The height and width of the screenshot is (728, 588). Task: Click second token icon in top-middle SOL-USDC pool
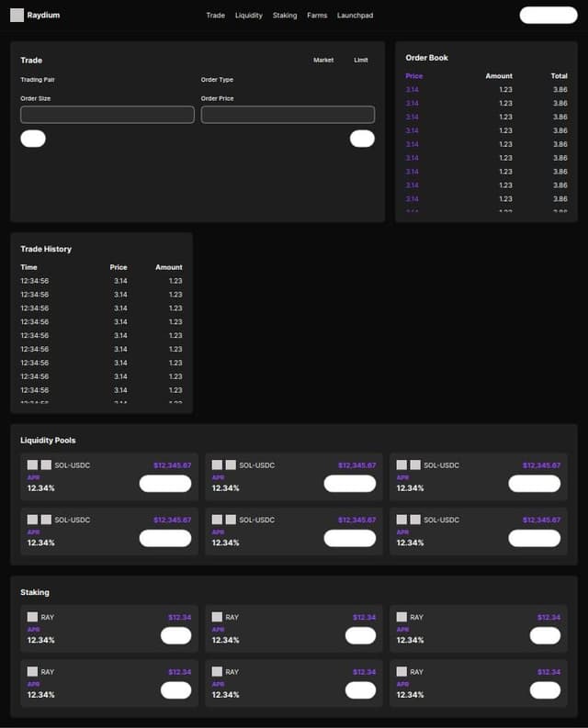pos(231,465)
